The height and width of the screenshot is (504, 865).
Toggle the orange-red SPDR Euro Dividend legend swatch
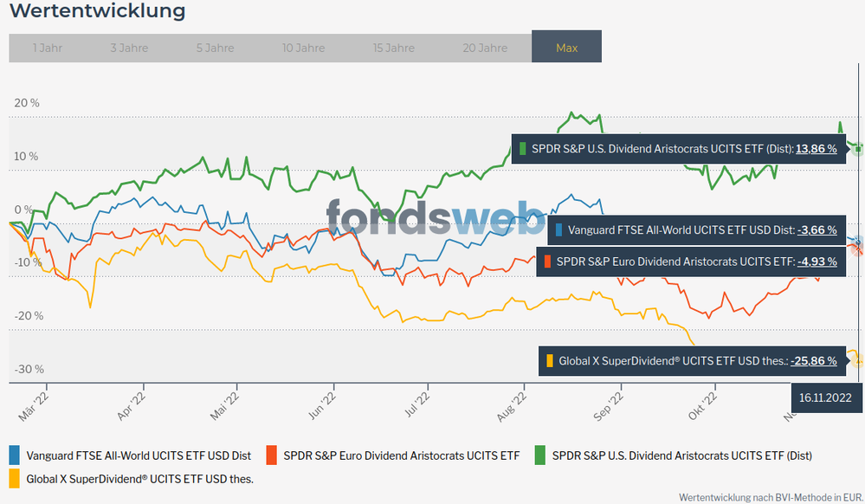coord(272,455)
